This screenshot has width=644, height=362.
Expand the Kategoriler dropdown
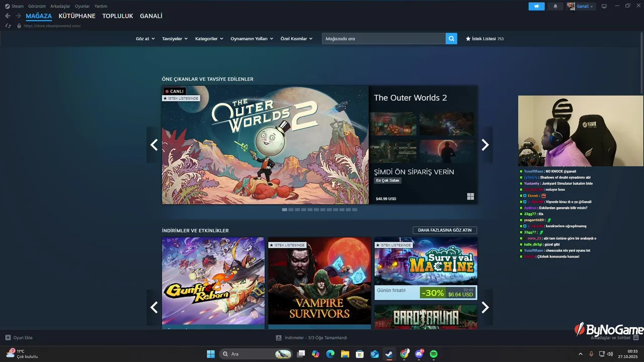(x=209, y=39)
